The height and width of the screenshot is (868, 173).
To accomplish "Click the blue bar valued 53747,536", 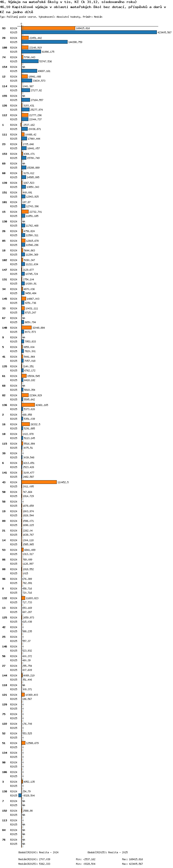I will 30,61.
